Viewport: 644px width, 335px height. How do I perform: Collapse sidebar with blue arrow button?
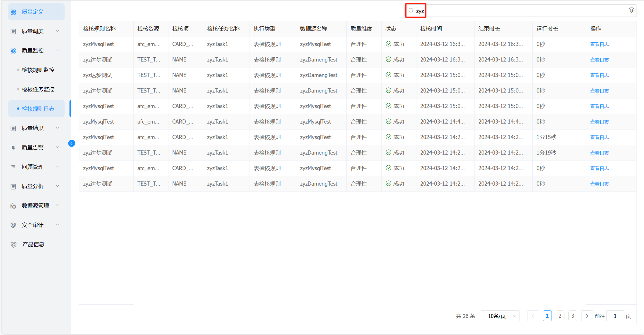tap(72, 143)
